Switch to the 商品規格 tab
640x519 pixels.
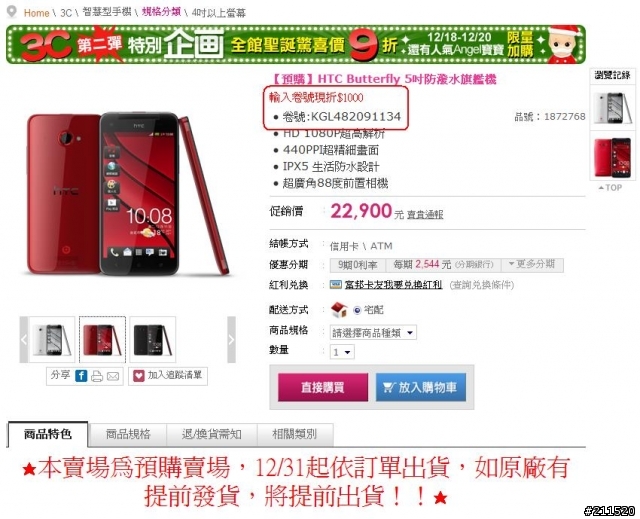pos(128,435)
